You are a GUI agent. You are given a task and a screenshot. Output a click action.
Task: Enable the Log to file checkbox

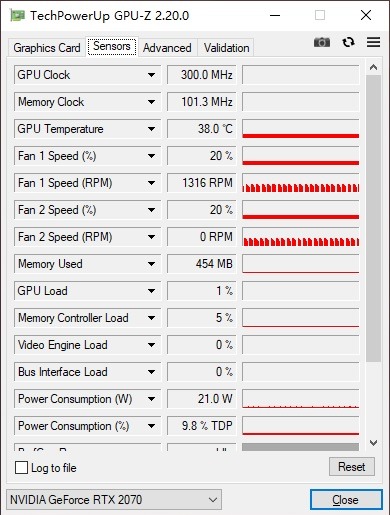click(x=21, y=467)
